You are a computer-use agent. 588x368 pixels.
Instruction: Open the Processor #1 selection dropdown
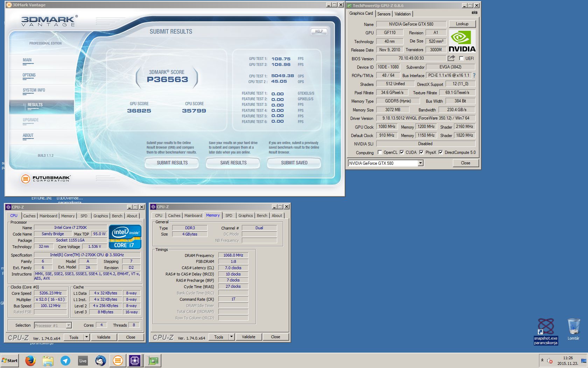tap(69, 326)
